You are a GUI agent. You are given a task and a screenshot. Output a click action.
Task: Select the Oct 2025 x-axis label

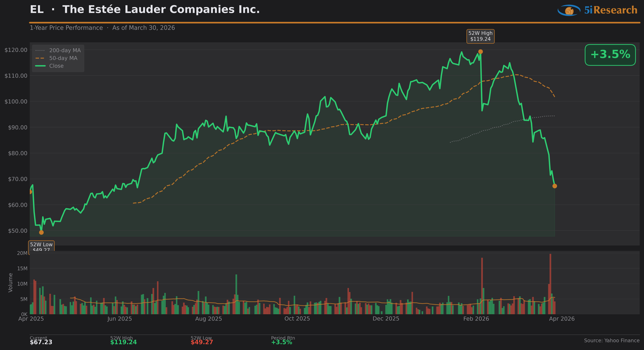297,319
